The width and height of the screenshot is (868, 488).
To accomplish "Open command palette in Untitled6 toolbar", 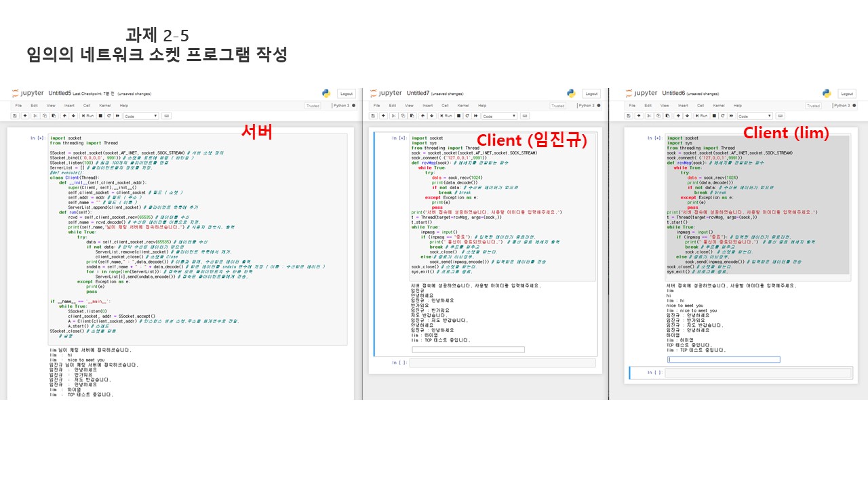I will coord(781,116).
